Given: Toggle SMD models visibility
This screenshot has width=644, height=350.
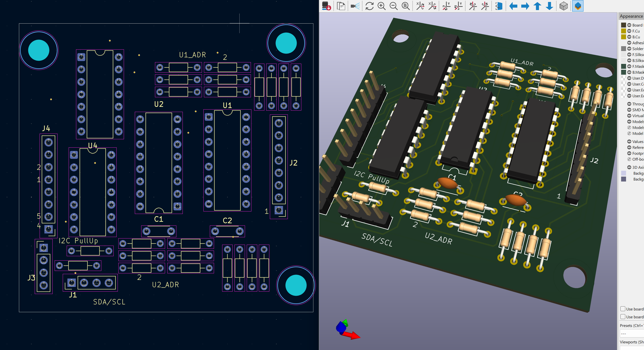Looking at the screenshot, I should [x=629, y=110].
